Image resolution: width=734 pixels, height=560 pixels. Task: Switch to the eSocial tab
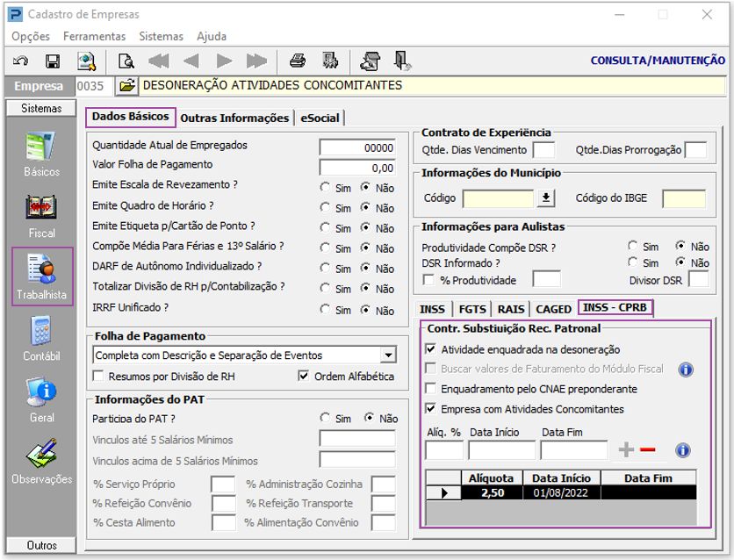pyautogui.click(x=319, y=118)
